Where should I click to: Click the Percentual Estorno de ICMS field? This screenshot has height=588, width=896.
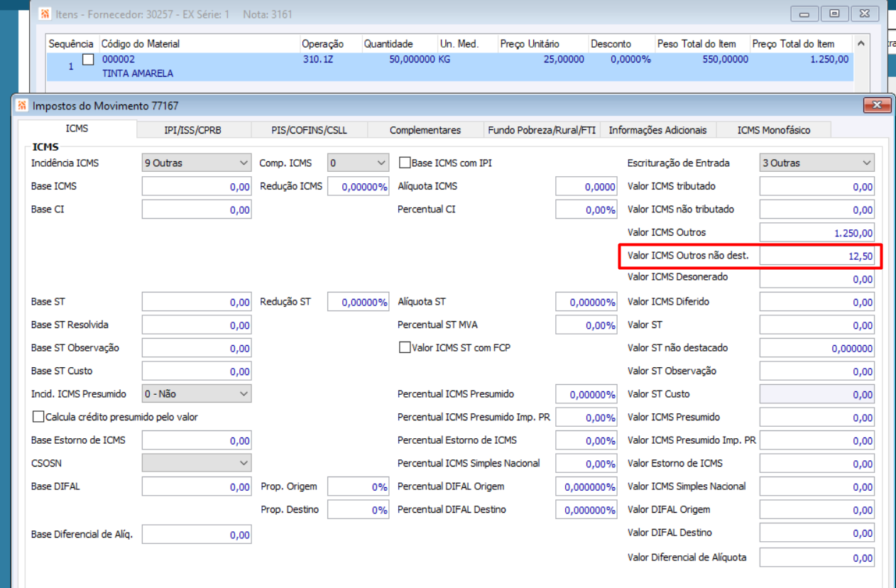(x=586, y=440)
